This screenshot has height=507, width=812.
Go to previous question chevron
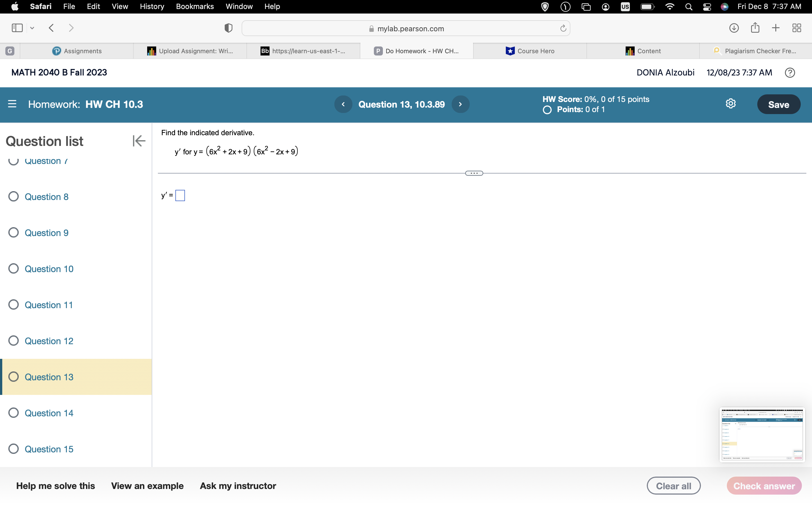point(343,104)
